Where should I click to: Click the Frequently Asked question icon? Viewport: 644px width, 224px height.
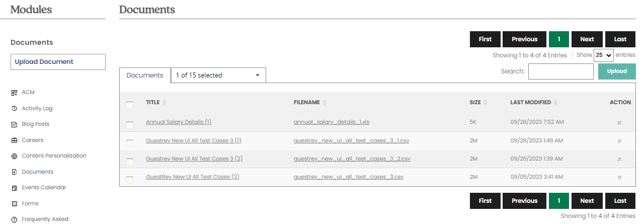tap(14, 219)
